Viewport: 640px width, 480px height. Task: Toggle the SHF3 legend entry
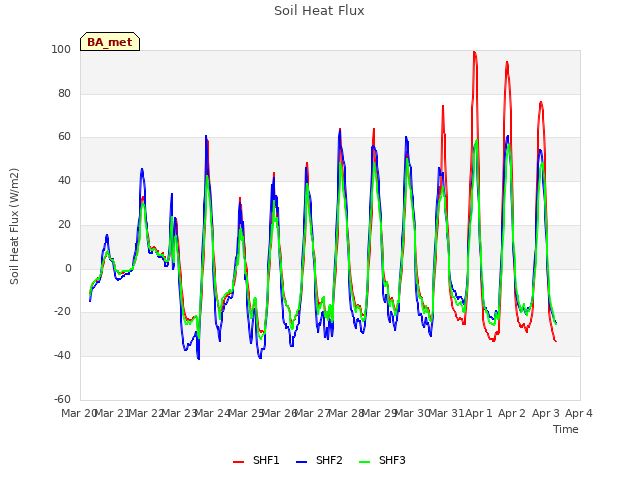pyautogui.click(x=382, y=461)
